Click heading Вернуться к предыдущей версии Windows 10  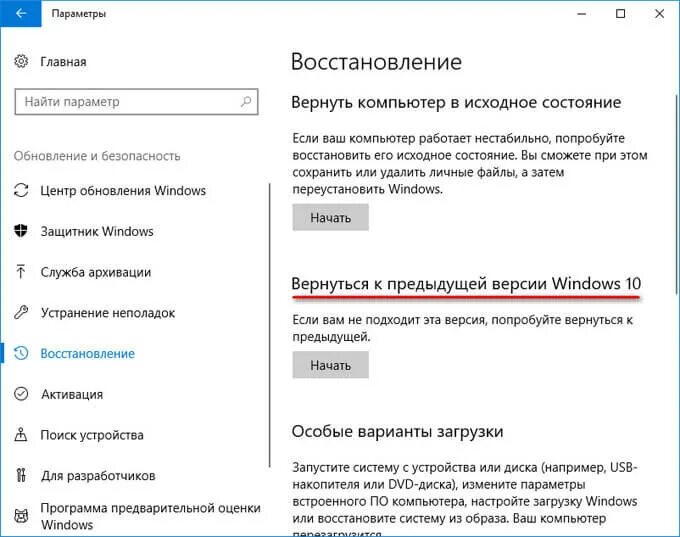(466, 284)
